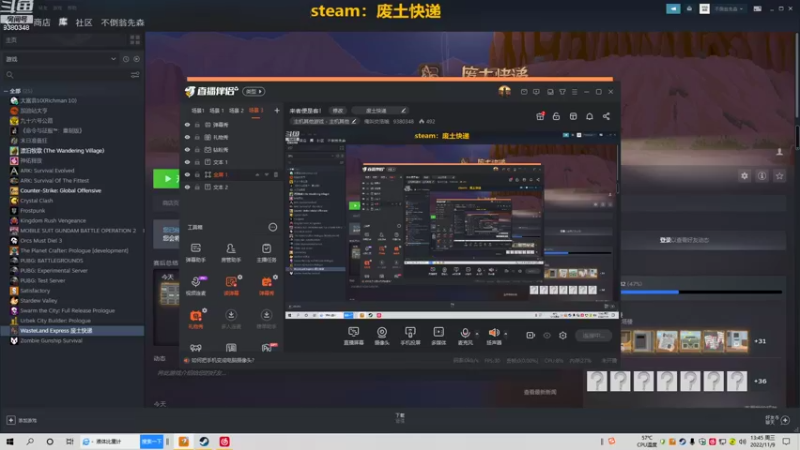
Task: Open the 弹幕助手 danmaku assistant tool
Action: point(195,253)
